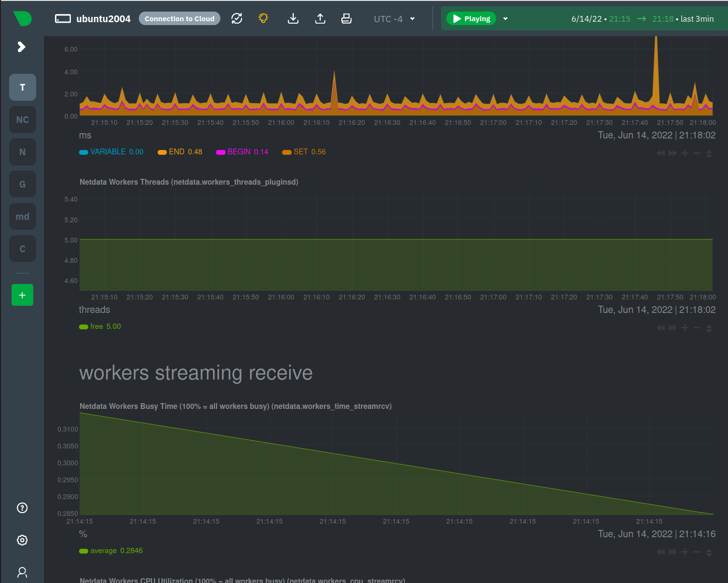Toggle the dark theme lightbulb
The width and height of the screenshot is (728, 583).
pos(263,18)
